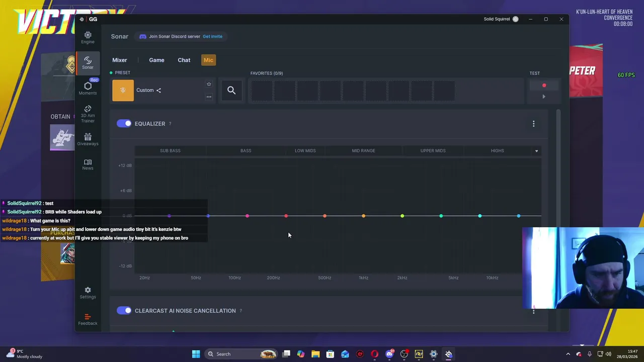Toggle ClearCast AI Noise Cancellation switch

pos(124,311)
